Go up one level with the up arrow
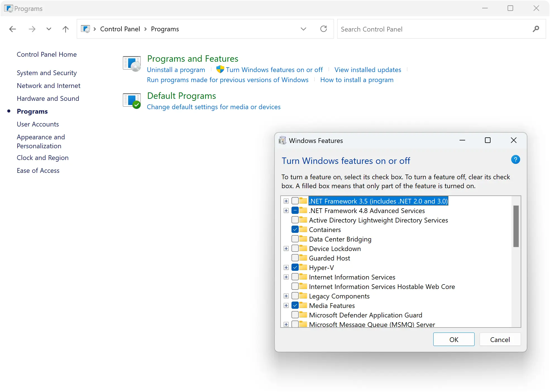 coord(66,29)
